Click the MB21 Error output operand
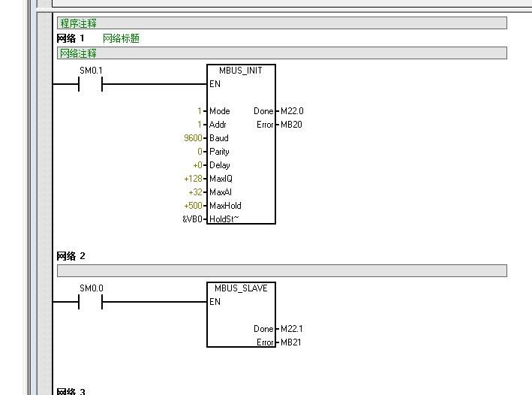Viewport: 532px width, 395px height. point(291,342)
